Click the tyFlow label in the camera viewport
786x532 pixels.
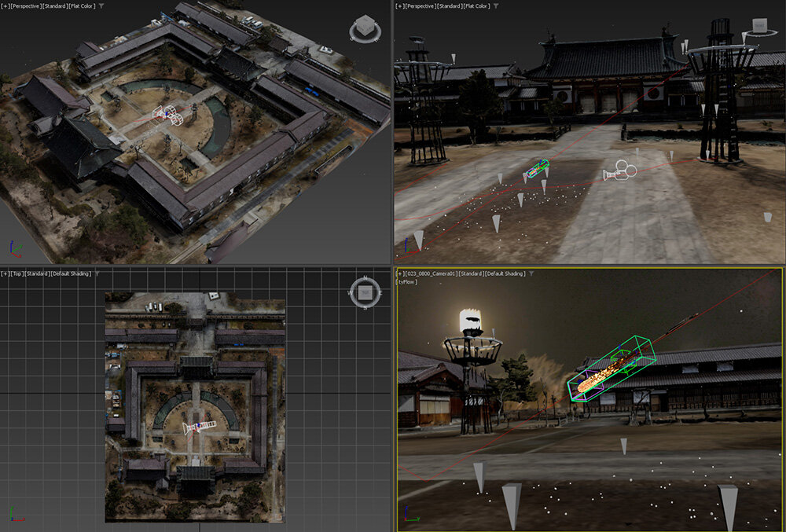tap(406, 281)
